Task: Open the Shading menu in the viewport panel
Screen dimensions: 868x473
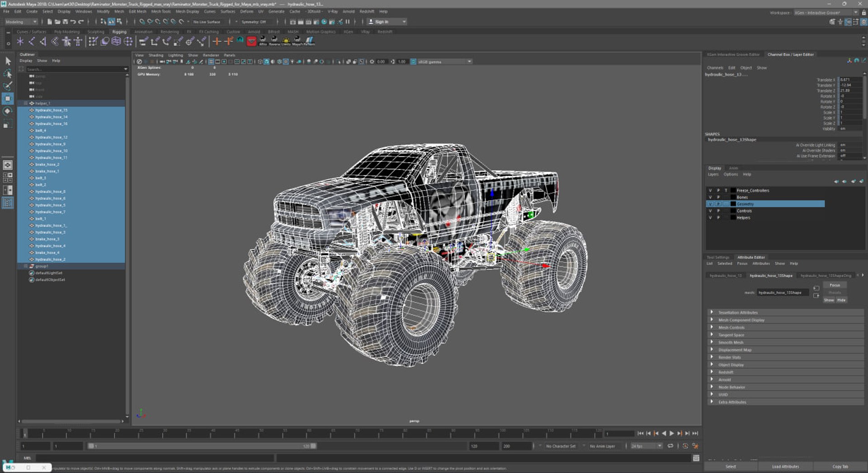Action: point(156,55)
